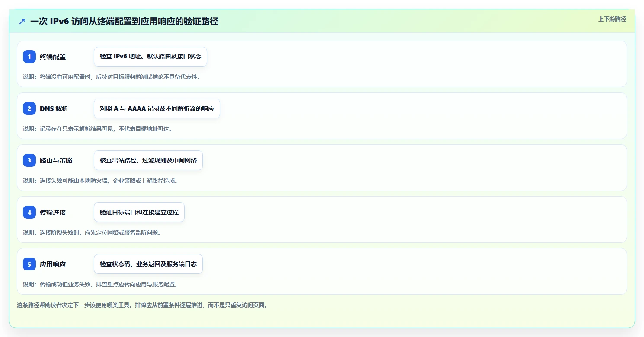Click step number badge 5
The width and height of the screenshot is (644, 337).
pyautogui.click(x=29, y=264)
